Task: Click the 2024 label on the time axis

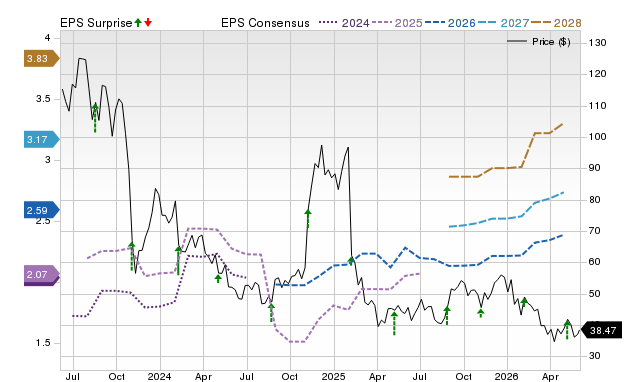Action: pyautogui.click(x=159, y=376)
